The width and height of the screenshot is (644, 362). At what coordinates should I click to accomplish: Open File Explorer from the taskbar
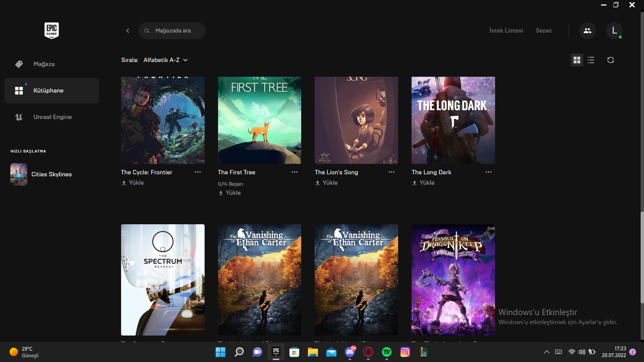(313, 352)
